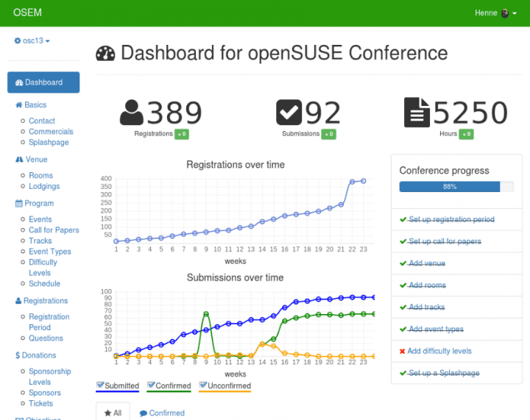
Task: Click the user avatar next to Henne
Action: tap(505, 13)
